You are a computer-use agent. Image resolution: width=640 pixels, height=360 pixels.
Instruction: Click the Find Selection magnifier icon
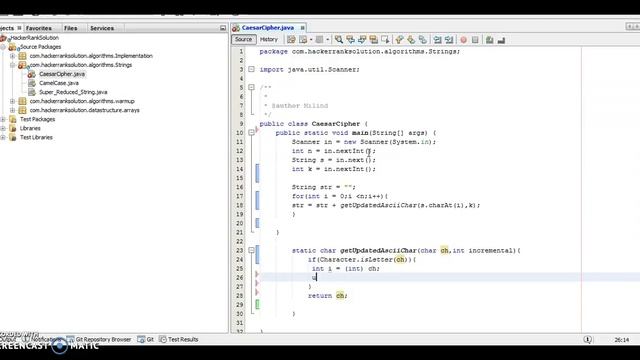(x=339, y=40)
